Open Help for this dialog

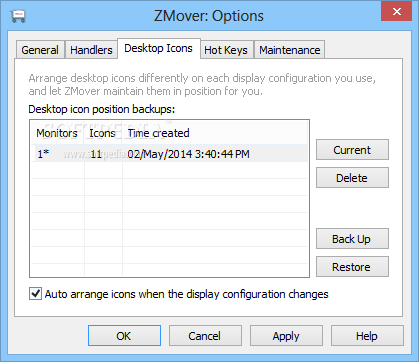click(367, 336)
